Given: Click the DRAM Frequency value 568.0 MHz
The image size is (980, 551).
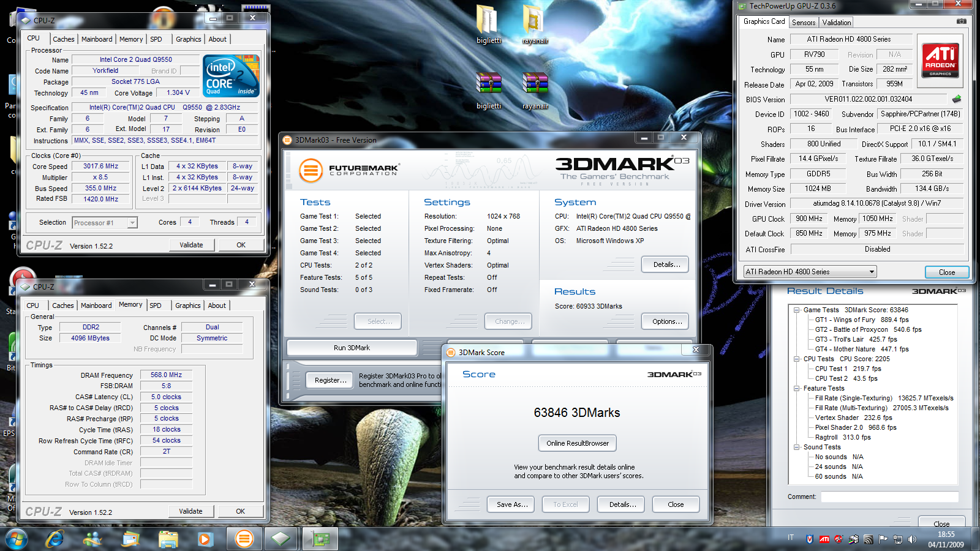Looking at the screenshot, I should 166,375.
